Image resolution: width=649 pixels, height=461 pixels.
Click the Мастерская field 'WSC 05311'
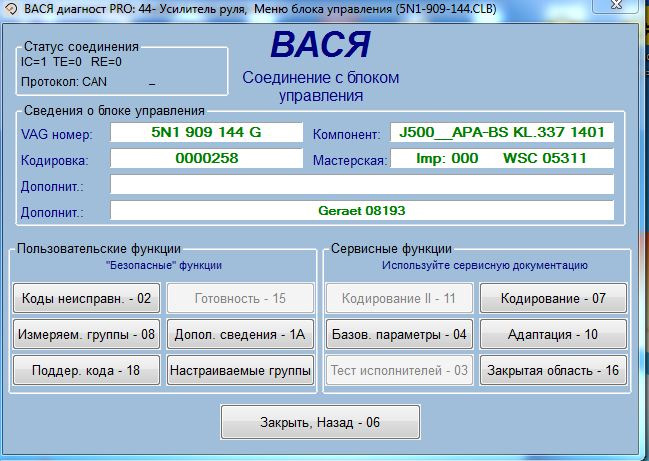click(x=502, y=158)
